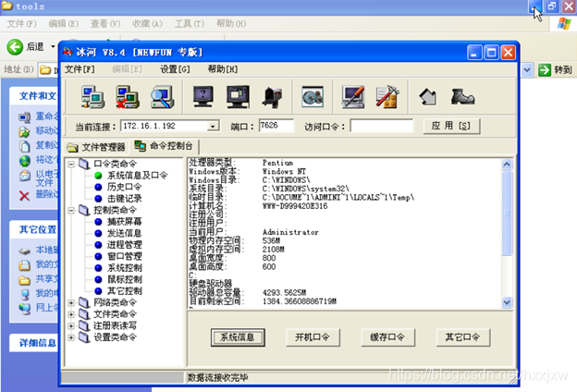This screenshot has height=392, width=577.
Task: Click the green back arrow in tools window
Action: coord(15,47)
